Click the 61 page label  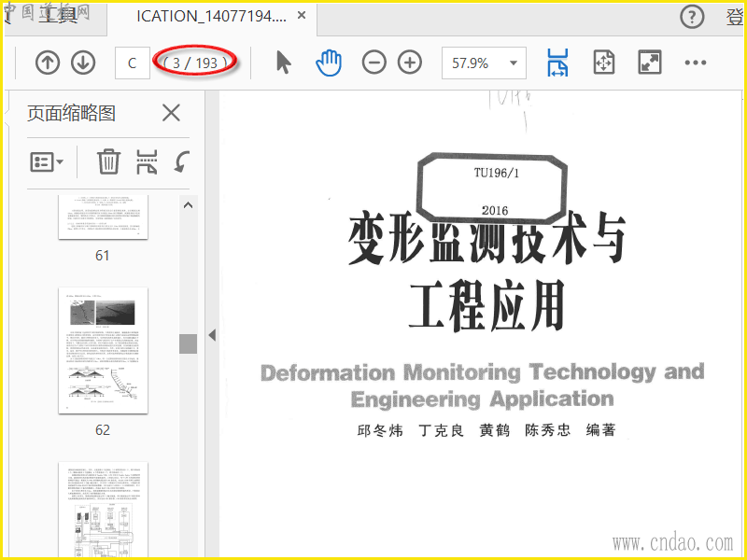pyautogui.click(x=103, y=256)
